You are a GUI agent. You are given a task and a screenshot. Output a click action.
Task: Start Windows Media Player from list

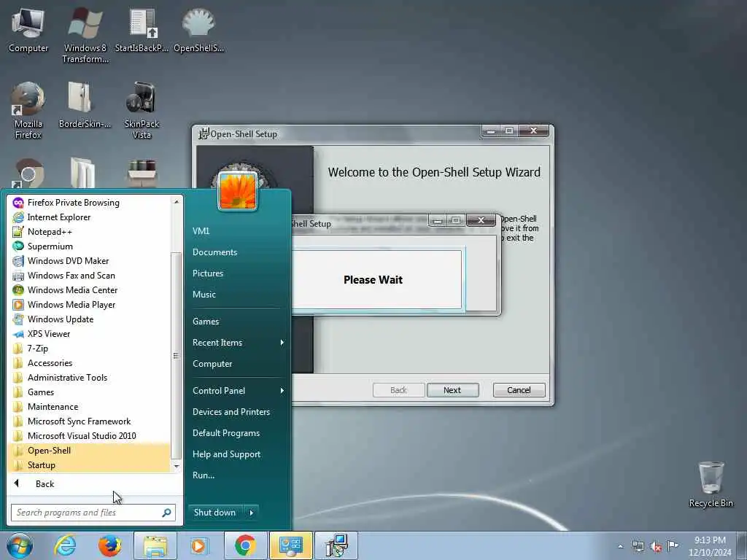(x=89, y=305)
